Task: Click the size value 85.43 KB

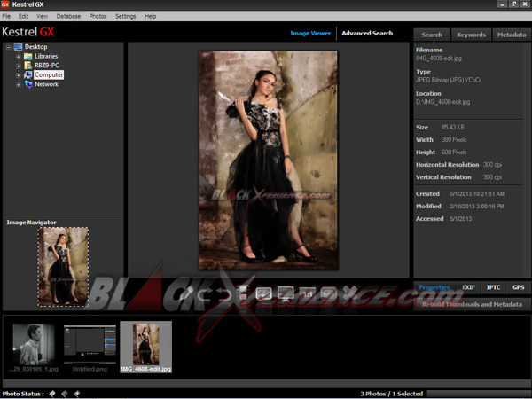Action: [x=452, y=127]
